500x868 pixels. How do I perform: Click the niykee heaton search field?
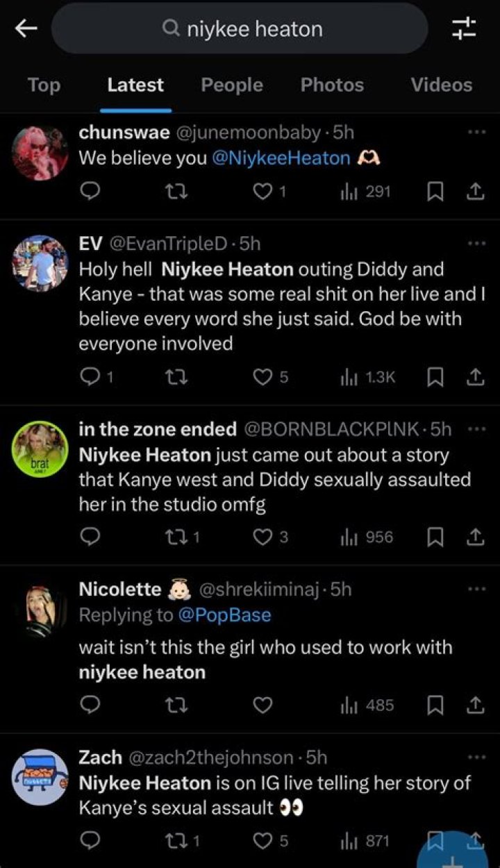[240, 28]
